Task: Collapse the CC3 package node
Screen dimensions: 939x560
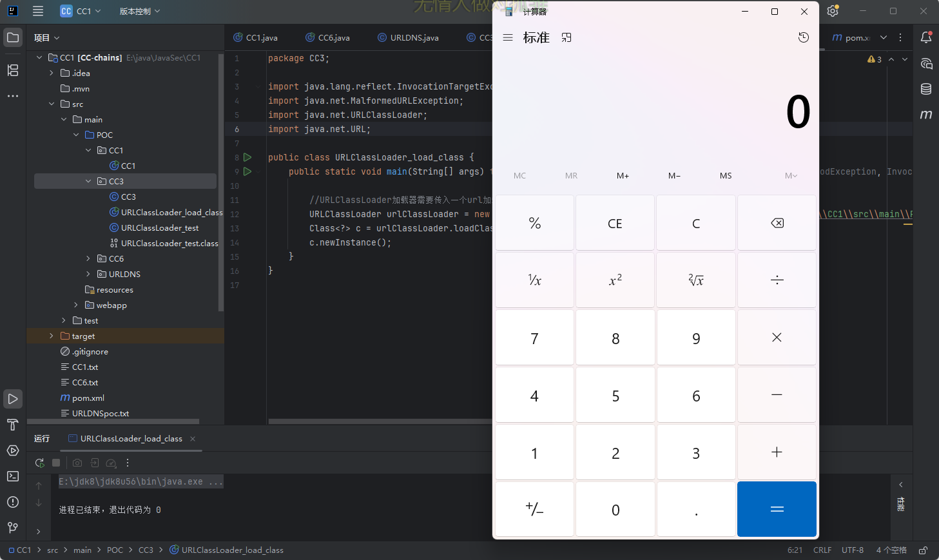Action: [88, 182]
